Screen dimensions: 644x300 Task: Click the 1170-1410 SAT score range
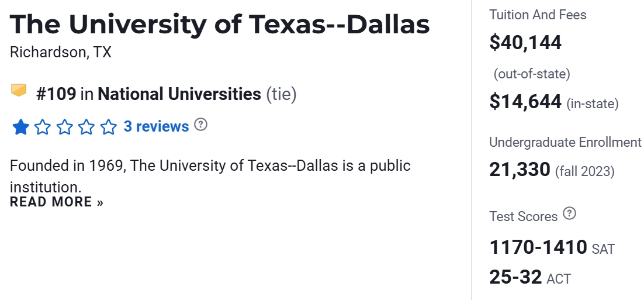coord(538,247)
